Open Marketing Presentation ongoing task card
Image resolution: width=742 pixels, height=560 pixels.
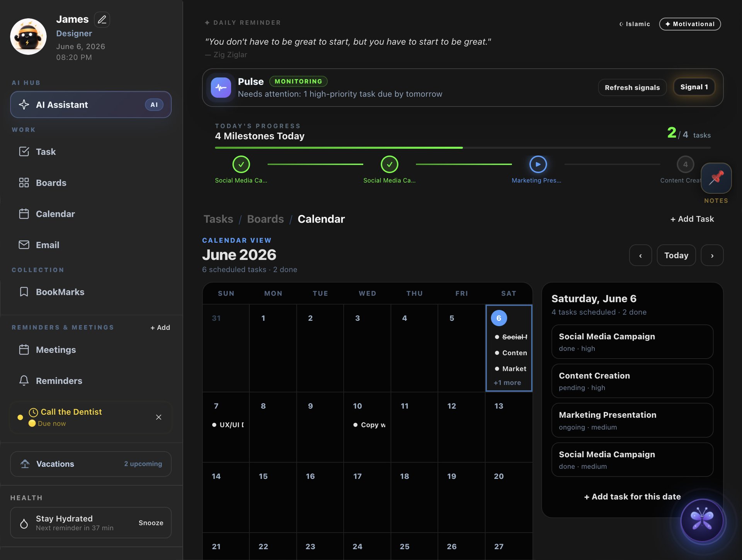632,420
